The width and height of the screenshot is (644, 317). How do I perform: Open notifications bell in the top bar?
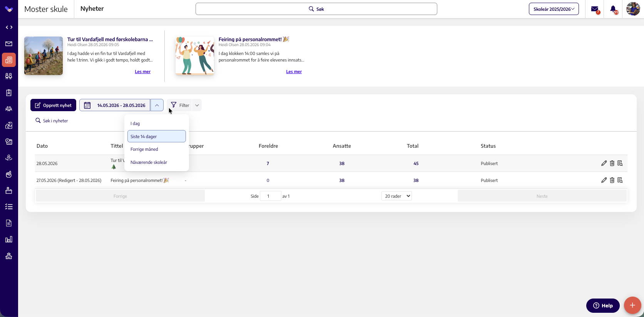click(614, 9)
